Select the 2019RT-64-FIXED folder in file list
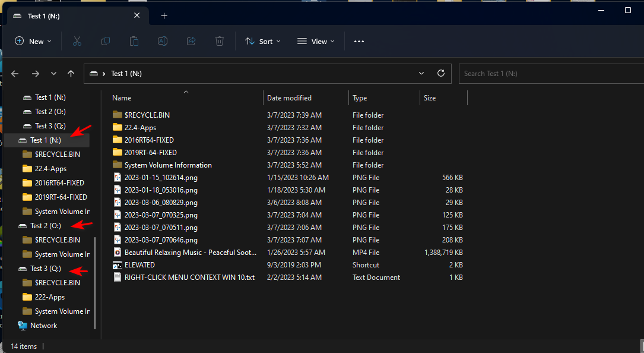This screenshot has height=353, width=644. tap(151, 153)
